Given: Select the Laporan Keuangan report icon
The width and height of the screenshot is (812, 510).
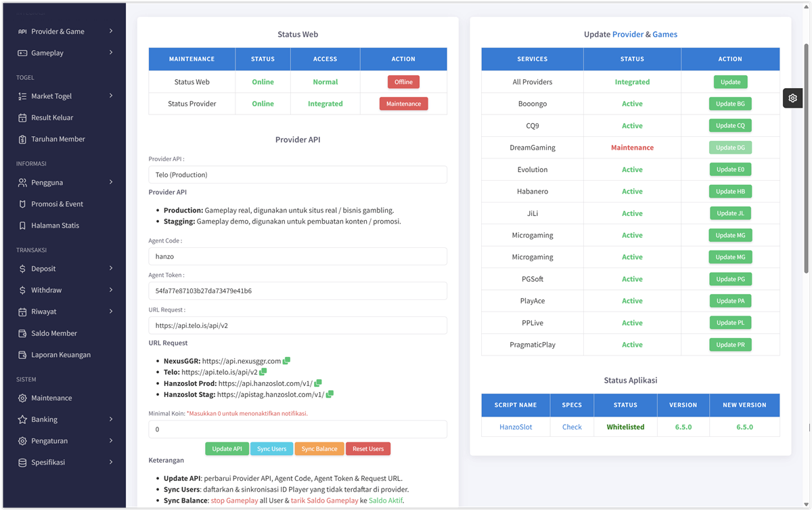Looking at the screenshot, I should (22, 354).
